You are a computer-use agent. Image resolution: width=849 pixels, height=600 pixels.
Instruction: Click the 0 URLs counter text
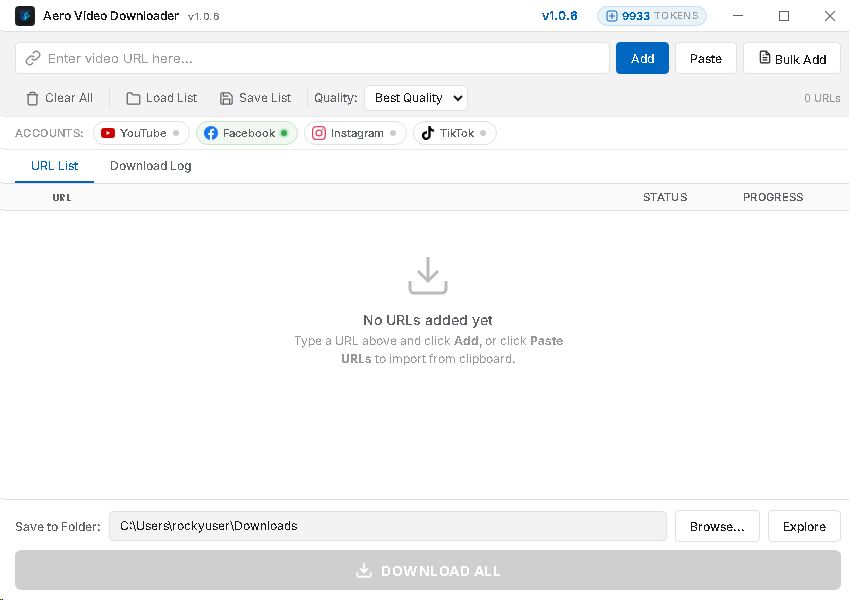click(822, 98)
